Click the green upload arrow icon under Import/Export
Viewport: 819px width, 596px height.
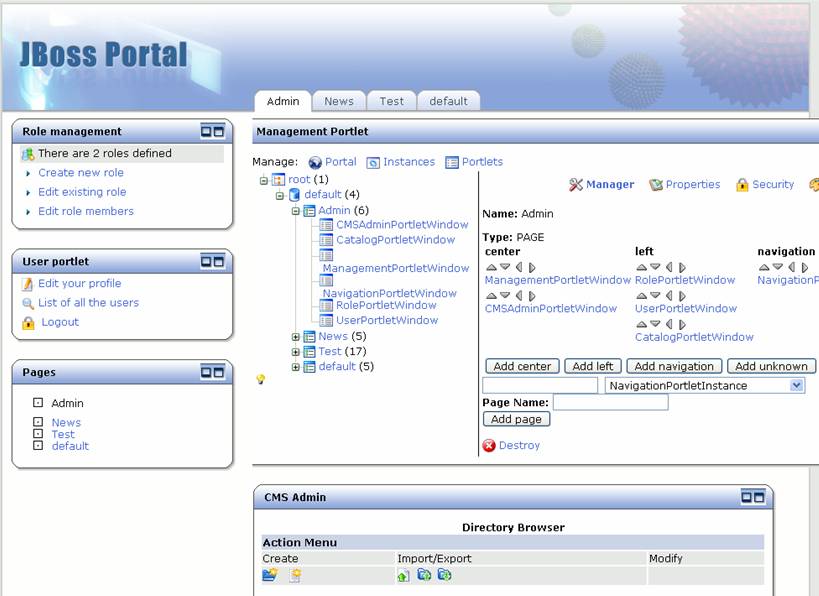click(x=403, y=576)
